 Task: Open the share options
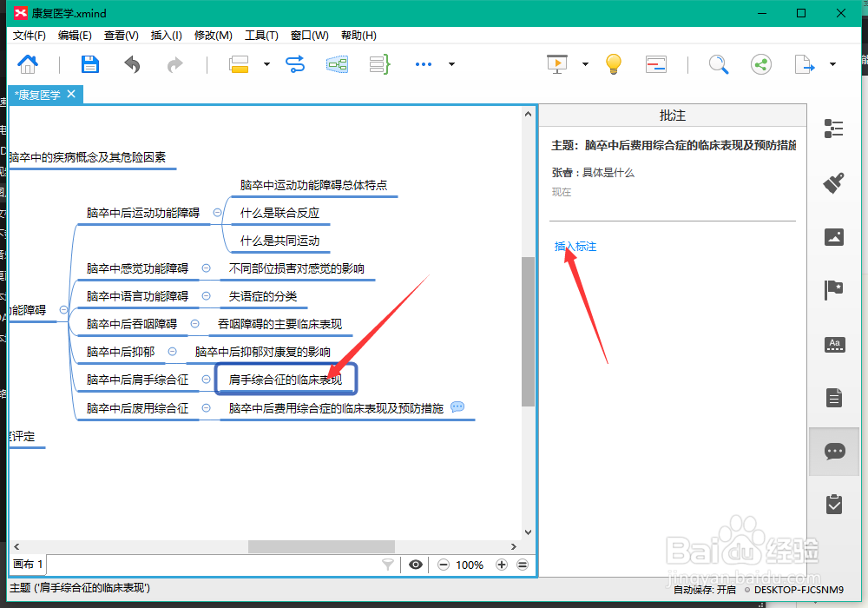coord(761,64)
